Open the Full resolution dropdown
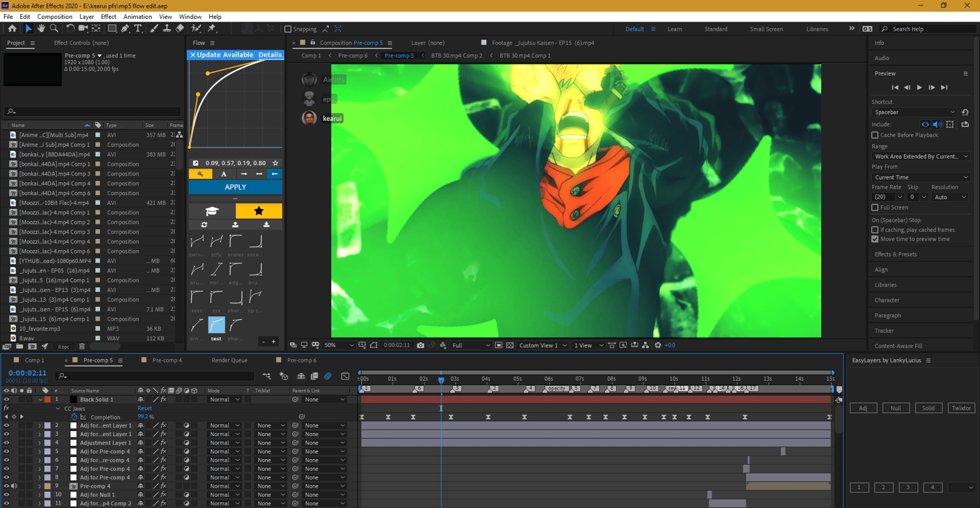The image size is (980, 508). (x=471, y=345)
